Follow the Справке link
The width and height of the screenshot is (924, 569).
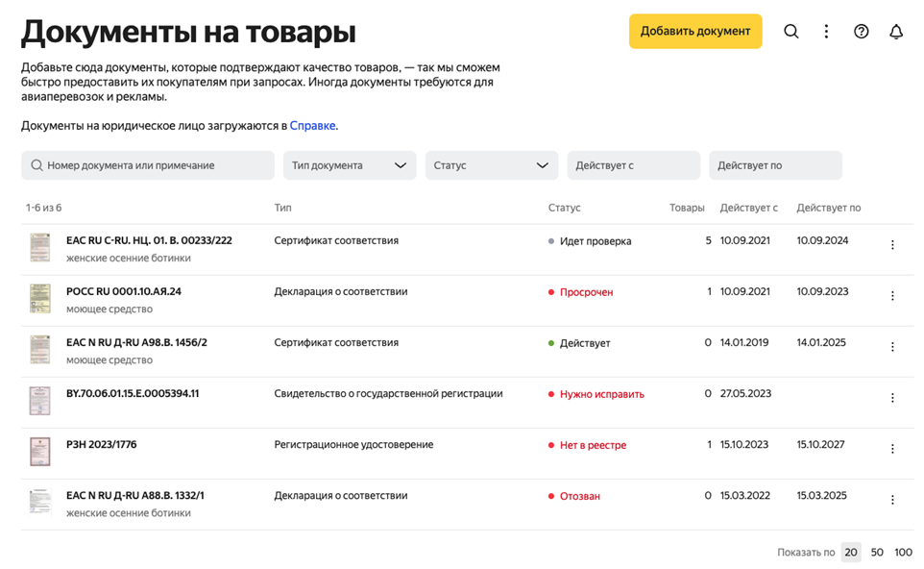pyautogui.click(x=312, y=126)
